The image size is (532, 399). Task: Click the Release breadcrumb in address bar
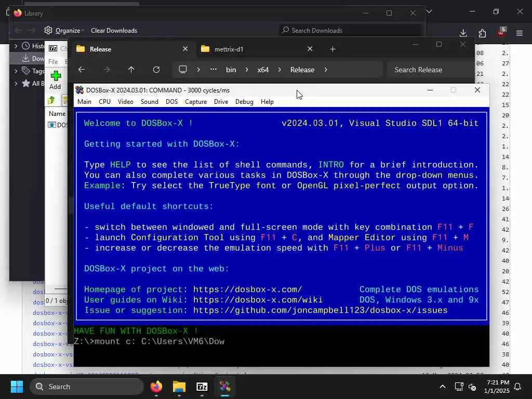302,70
